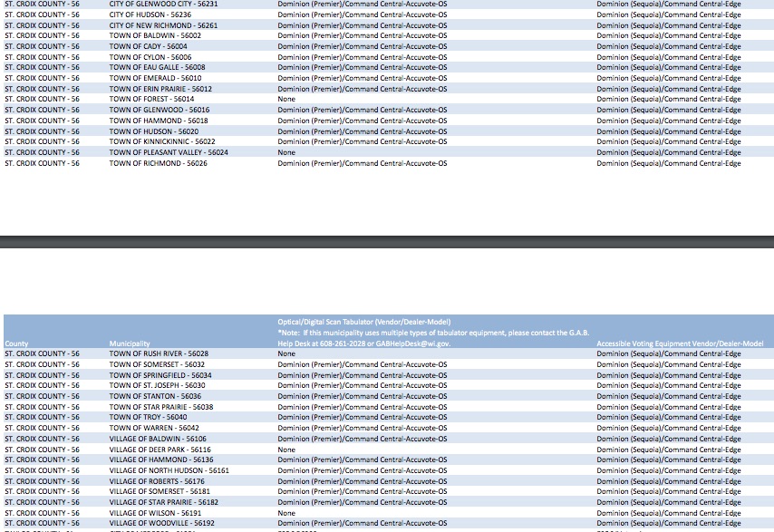This screenshot has width=774, height=532.
Task: Select 'TOWN OF RUSH RIVER - 56028' cell
Action: pyautogui.click(x=159, y=353)
